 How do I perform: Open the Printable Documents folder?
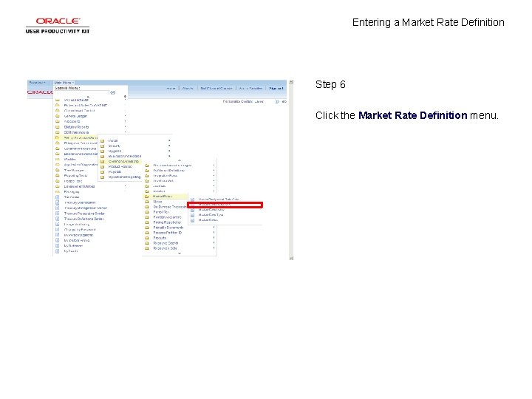168,228
